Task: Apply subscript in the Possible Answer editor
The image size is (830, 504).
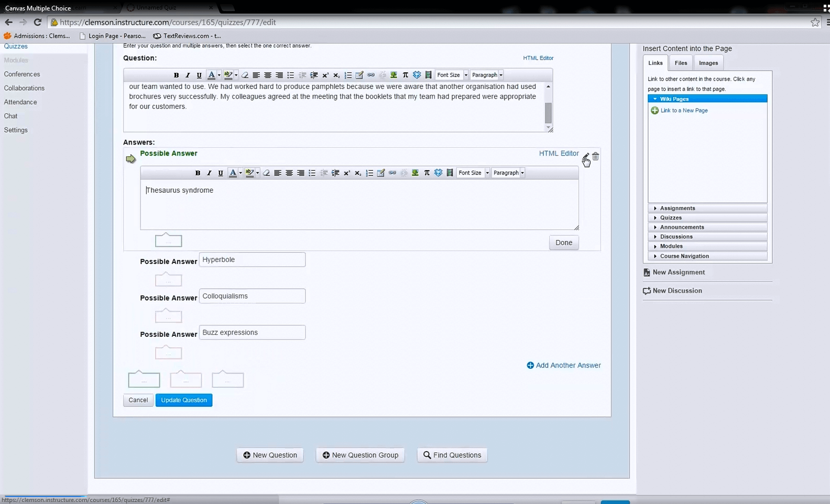Action: click(358, 173)
